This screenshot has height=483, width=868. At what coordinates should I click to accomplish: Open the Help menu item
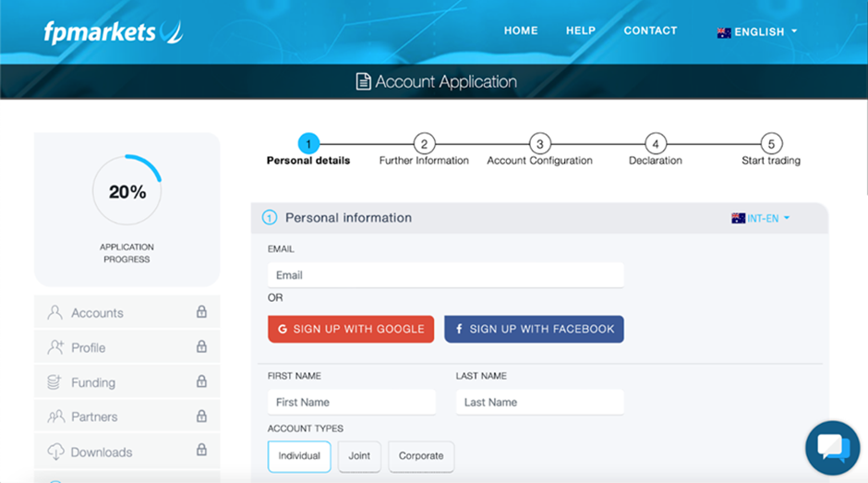click(580, 30)
